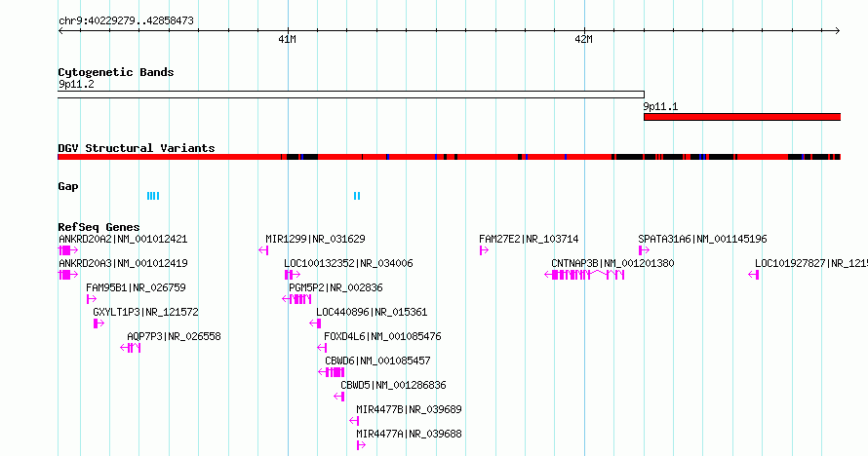The image size is (868, 456).
Task: Click the DGV Structural Variants track title
Action: [137, 148]
